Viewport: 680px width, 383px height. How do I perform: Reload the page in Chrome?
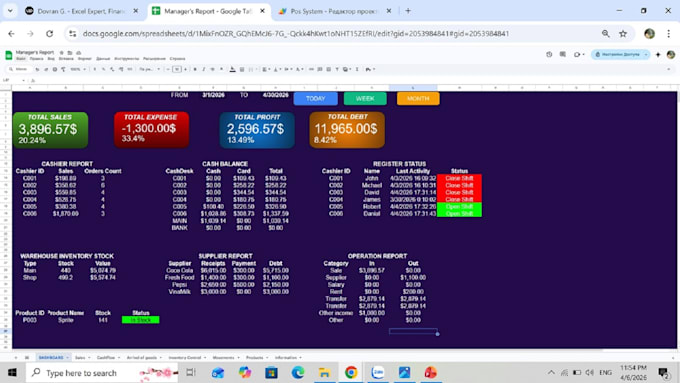(x=49, y=33)
